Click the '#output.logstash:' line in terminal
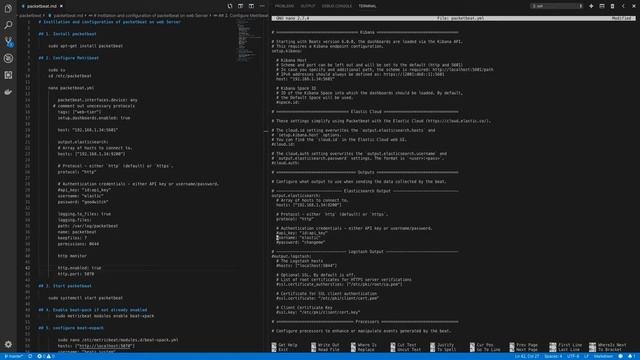Image resolution: width=640 pixels, height=360 pixels. pyautogui.click(x=291, y=256)
